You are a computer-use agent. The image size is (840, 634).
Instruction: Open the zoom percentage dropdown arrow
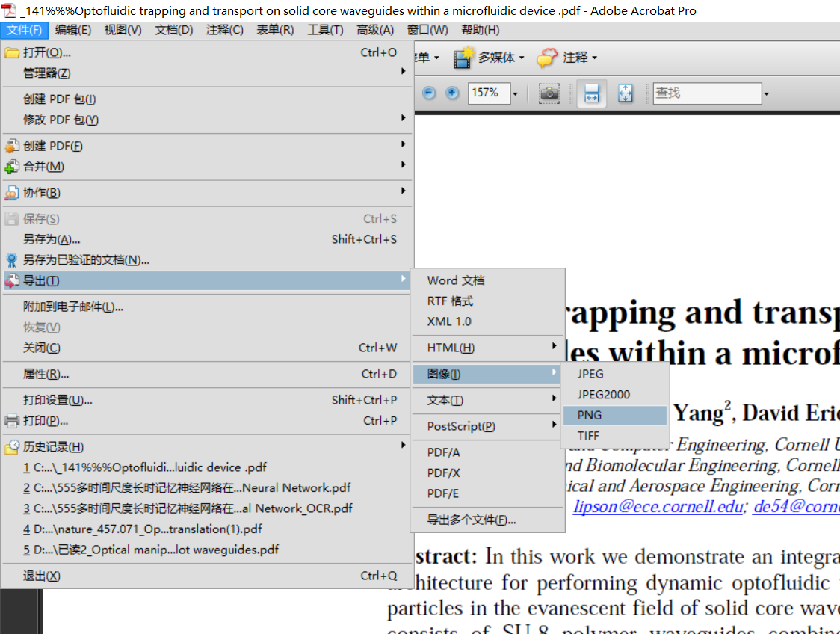pyautogui.click(x=515, y=93)
